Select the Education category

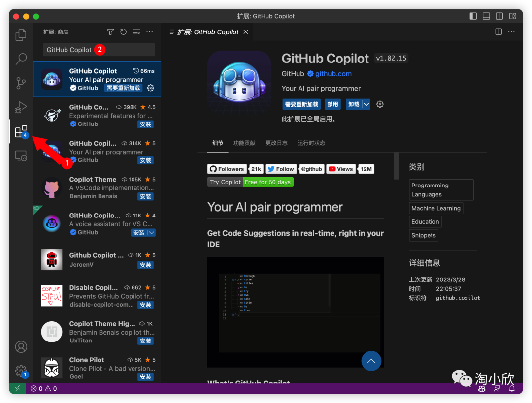[x=425, y=221]
